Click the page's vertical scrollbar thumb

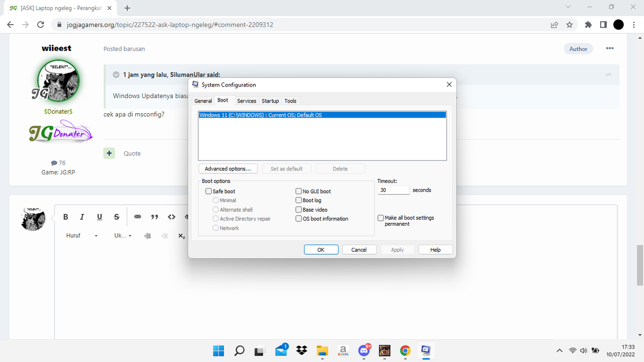tap(640, 264)
